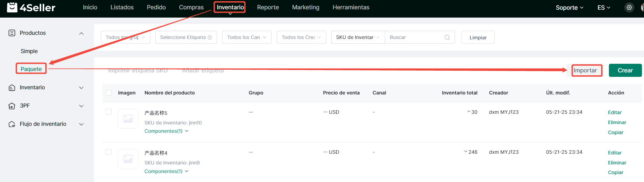Click the Flujo de inventario icon
The width and height of the screenshot is (644, 182).
tap(12, 124)
